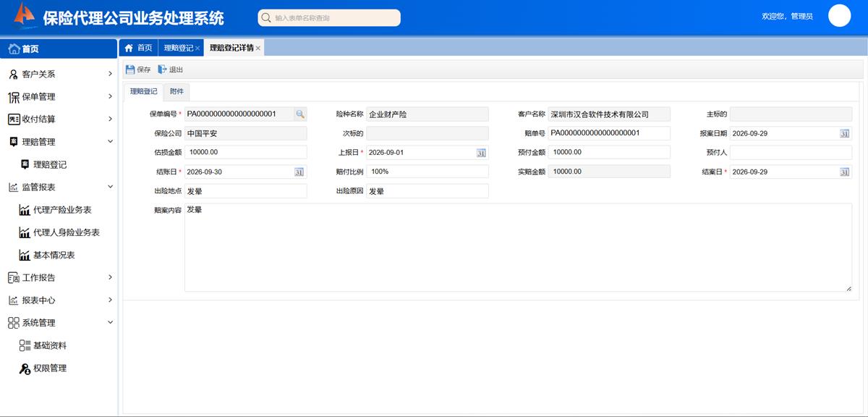Viewport: 868px width, 417px height.
Task: Click the 客户关系 person icon
Action: pos(13,74)
